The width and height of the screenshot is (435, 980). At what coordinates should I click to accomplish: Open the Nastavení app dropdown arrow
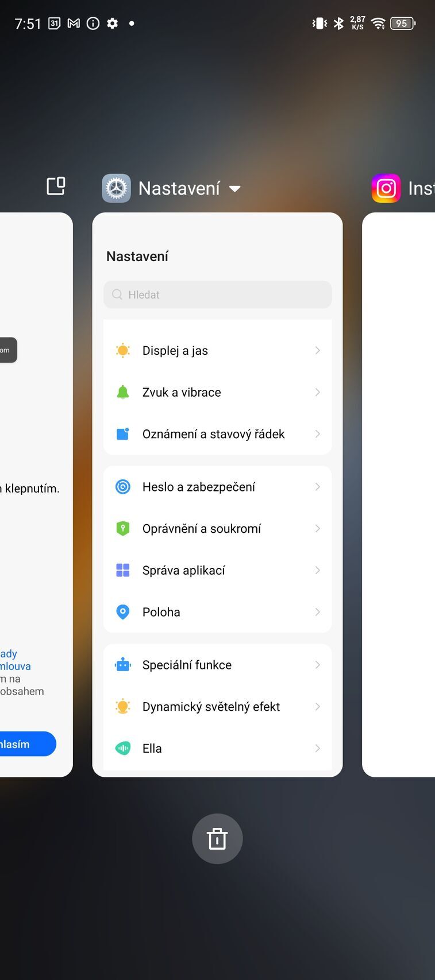coord(234,189)
